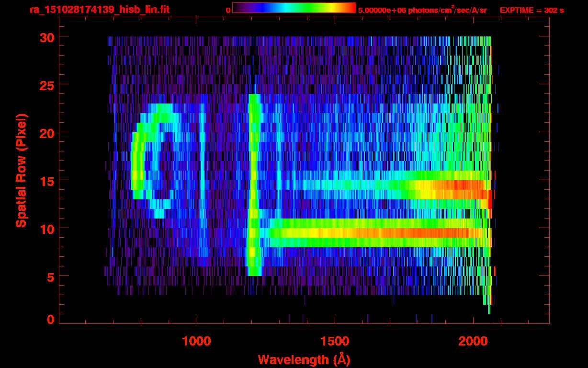
Task: Click the color bar minimum value 0
Action: pos(228,10)
